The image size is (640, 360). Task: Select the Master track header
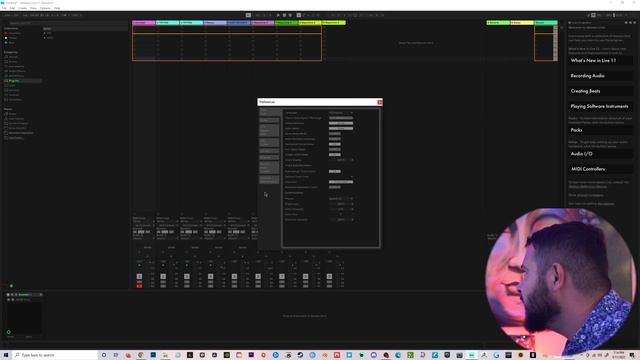click(x=546, y=23)
